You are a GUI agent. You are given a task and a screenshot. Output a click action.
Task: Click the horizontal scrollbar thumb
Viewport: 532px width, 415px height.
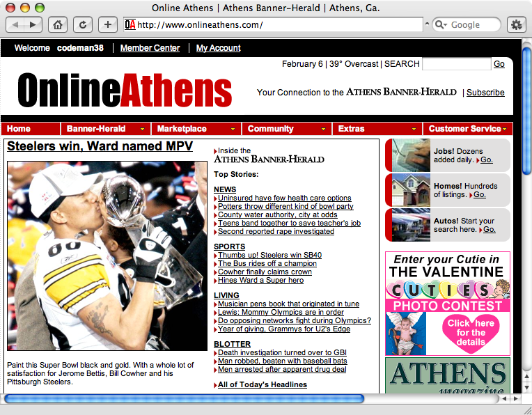pos(185,399)
